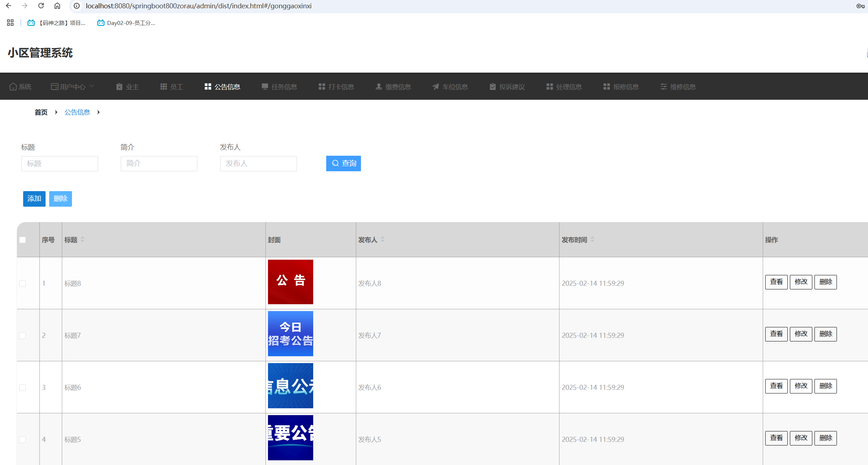Focus the 发布人 search input field
868x465 pixels.
[258, 164]
